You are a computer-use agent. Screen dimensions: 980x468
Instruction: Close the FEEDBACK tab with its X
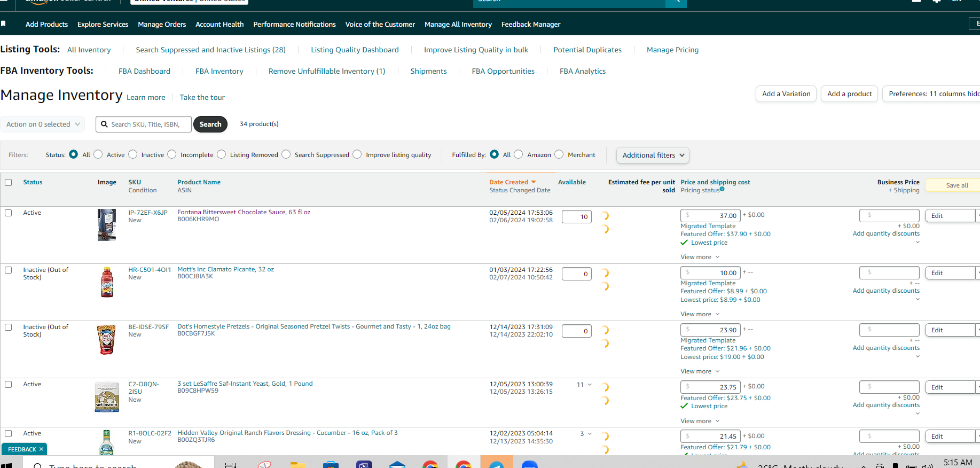tap(41, 449)
